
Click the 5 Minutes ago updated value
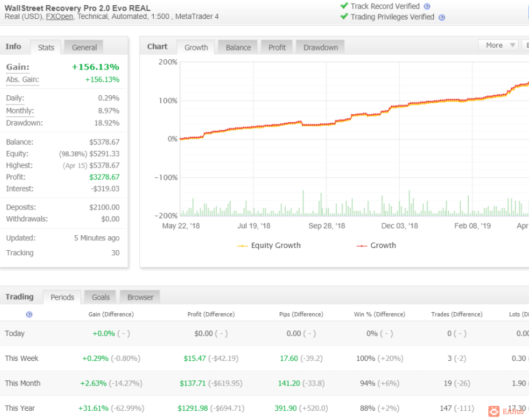click(97, 238)
